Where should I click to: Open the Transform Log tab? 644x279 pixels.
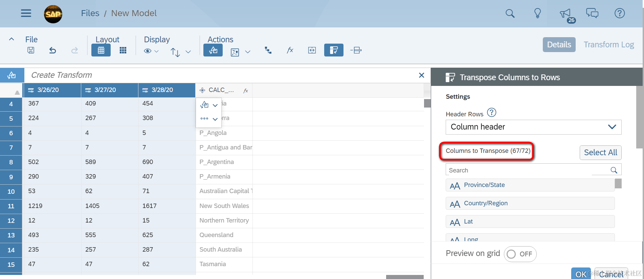[609, 45]
